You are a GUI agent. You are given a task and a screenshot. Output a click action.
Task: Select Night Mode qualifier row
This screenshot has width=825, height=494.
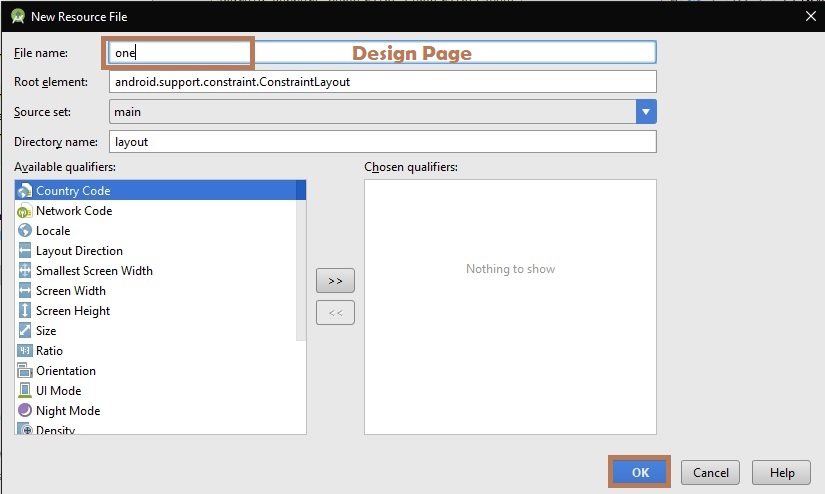coord(160,410)
